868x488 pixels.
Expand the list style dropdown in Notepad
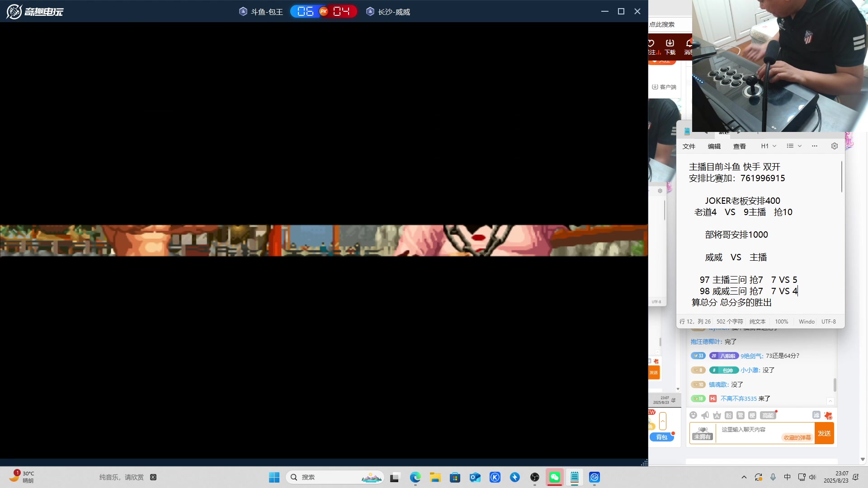[x=794, y=146]
